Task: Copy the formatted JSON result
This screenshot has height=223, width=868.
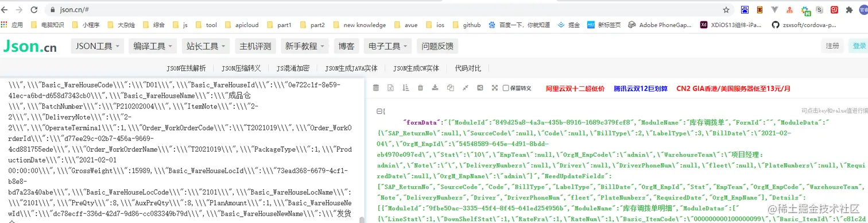Action: 450,88
